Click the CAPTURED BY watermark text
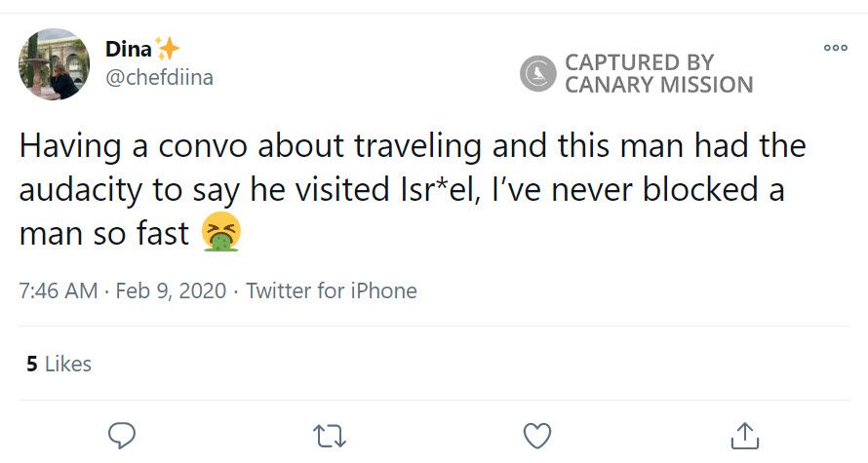The width and height of the screenshot is (868, 463). click(x=639, y=62)
